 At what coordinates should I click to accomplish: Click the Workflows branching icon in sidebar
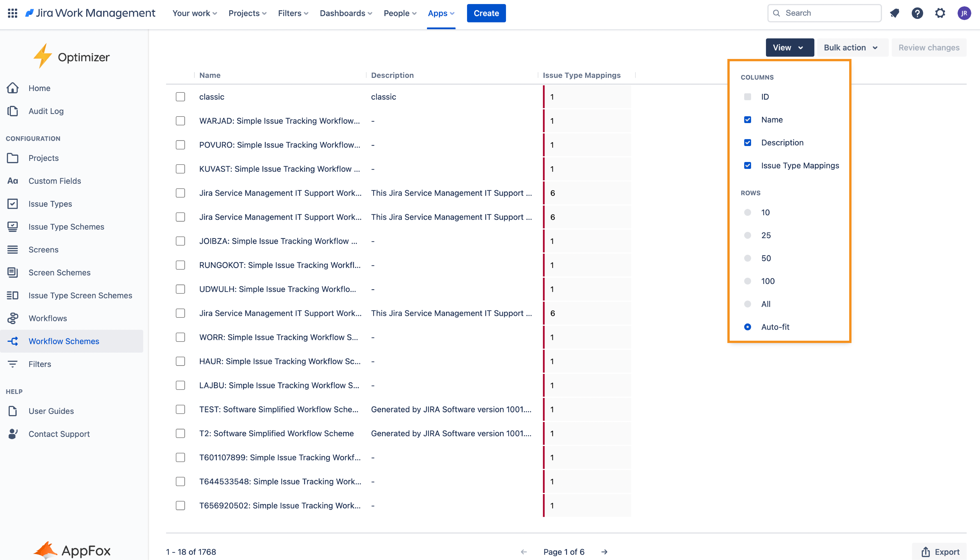pyautogui.click(x=13, y=318)
